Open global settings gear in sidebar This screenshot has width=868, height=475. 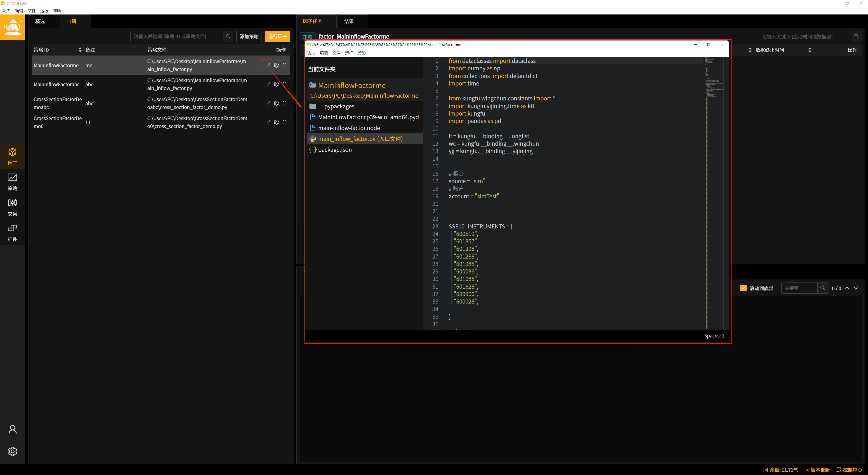pos(12,451)
